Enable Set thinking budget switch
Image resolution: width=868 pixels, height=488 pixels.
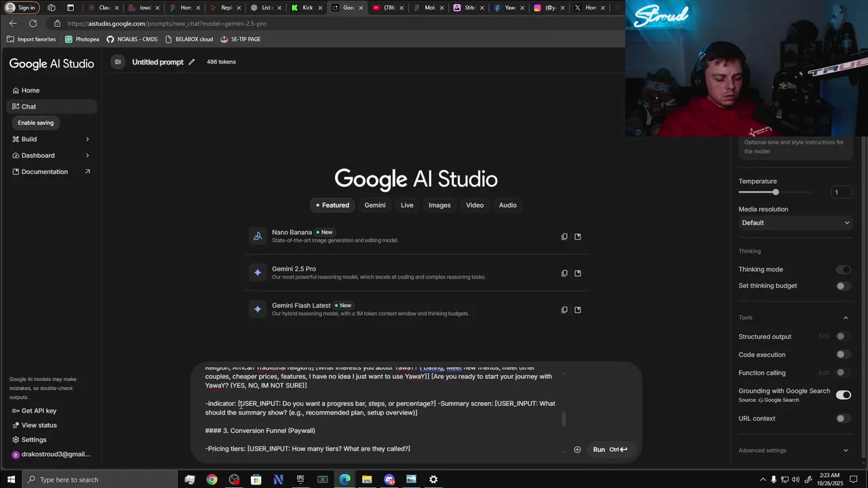click(844, 286)
